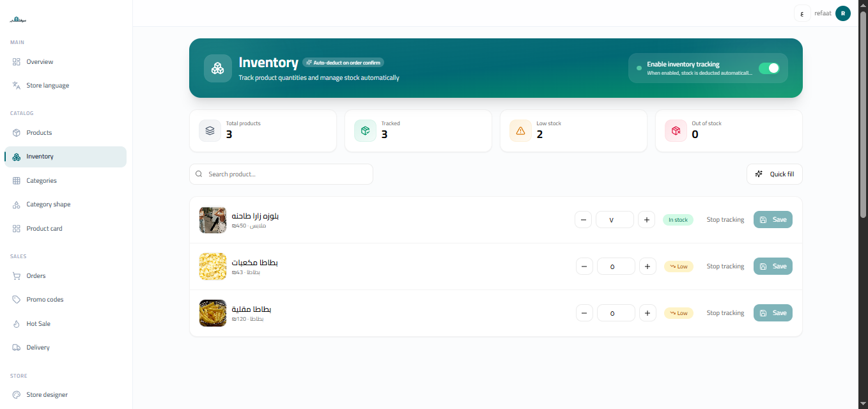Screen dimensions: 868x409
Task: Click the Out of stock stat card
Action: coord(729,131)
